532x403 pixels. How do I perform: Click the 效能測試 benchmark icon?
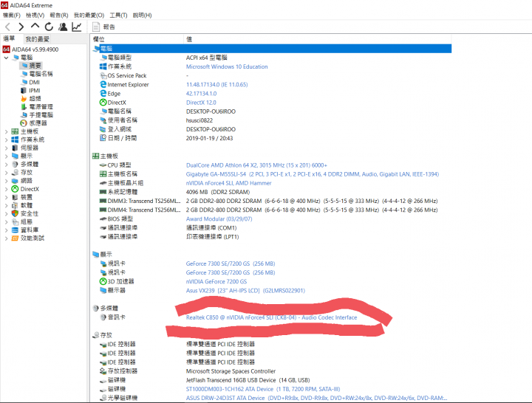click(15, 238)
